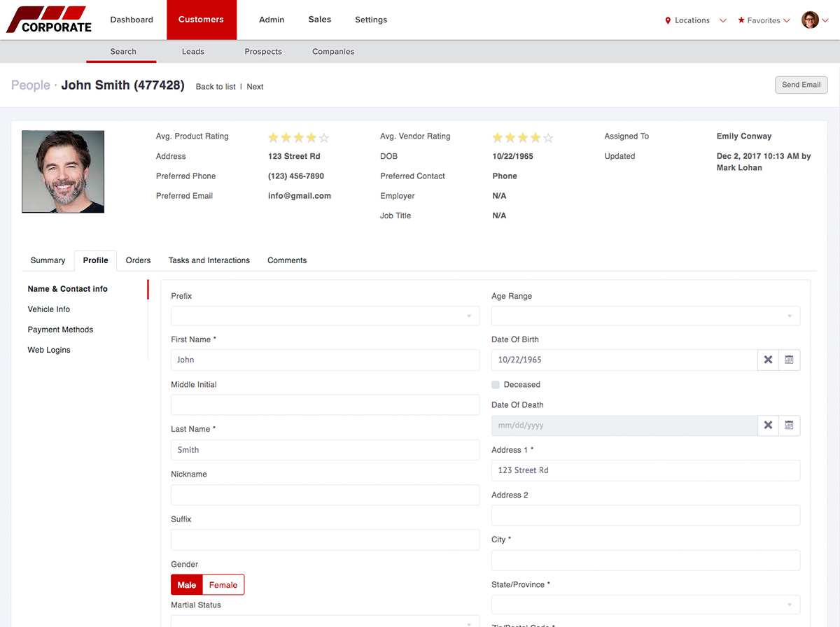Open the user avatar menu
The width and height of the screenshot is (840, 627).
[811, 20]
